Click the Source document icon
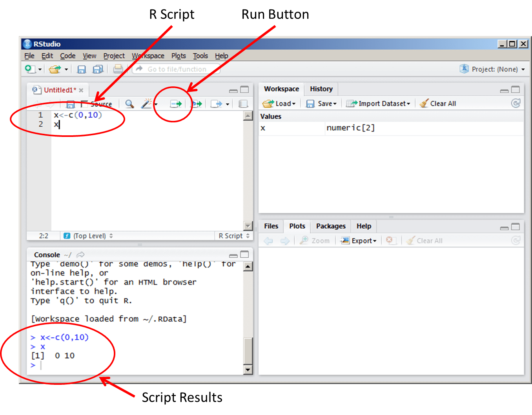 tap(216, 104)
